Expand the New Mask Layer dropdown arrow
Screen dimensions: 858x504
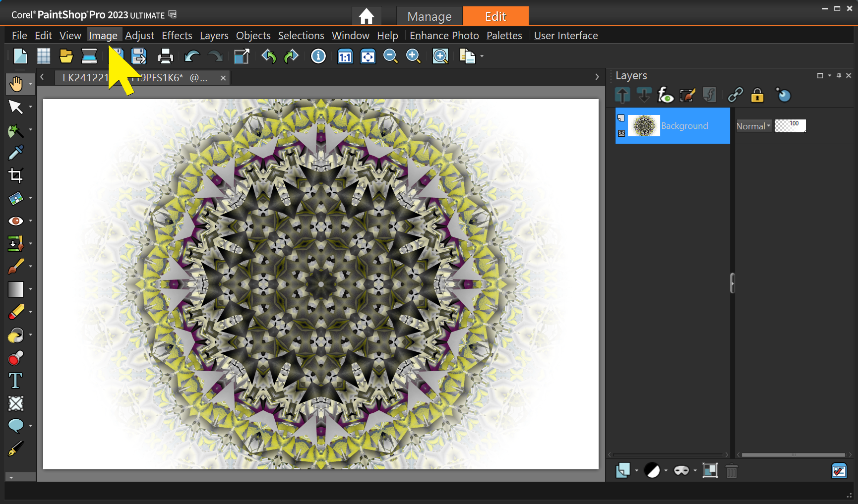pyautogui.click(x=695, y=471)
